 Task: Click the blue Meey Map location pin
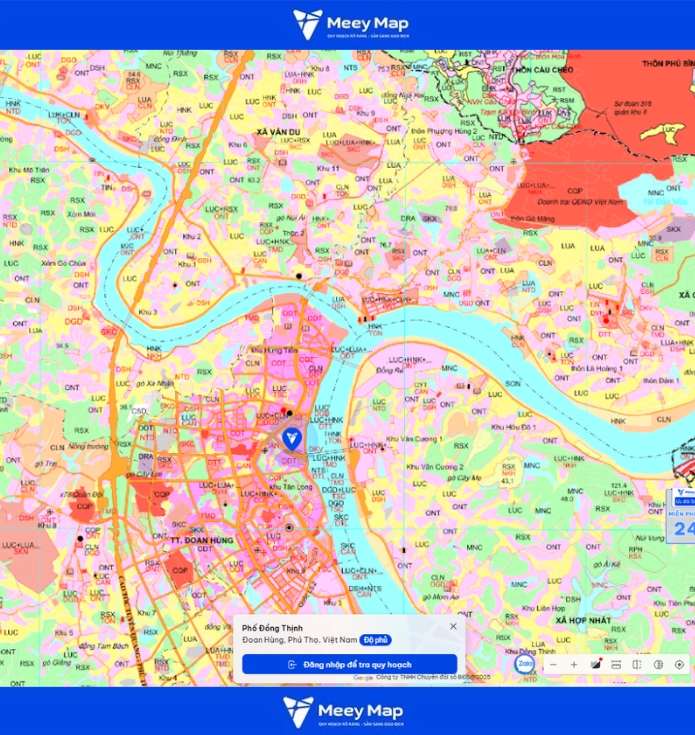[x=291, y=439]
